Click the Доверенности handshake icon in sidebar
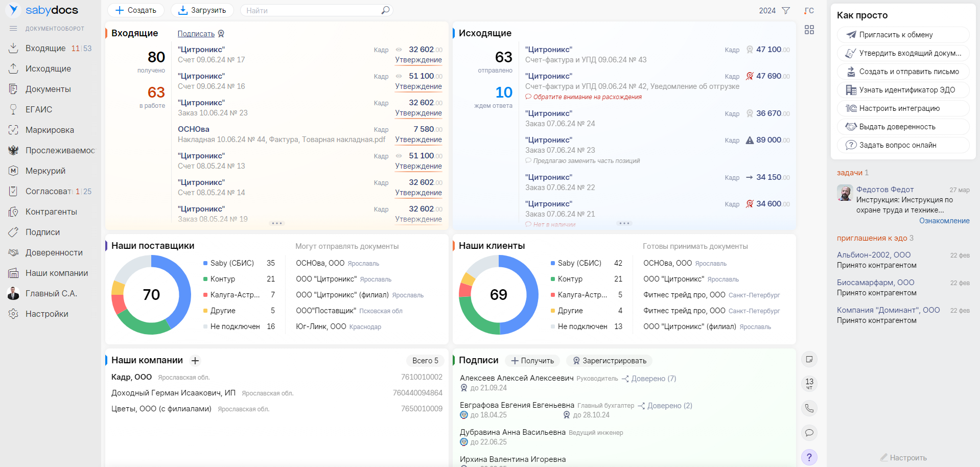The height and width of the screenshot is (467, 980). tap(14, 252)
